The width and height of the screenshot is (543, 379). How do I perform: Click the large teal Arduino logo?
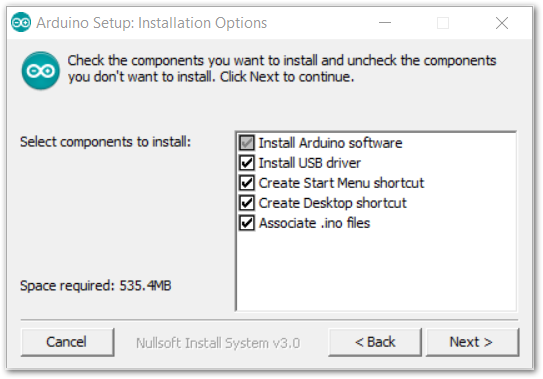coord(41,71)
